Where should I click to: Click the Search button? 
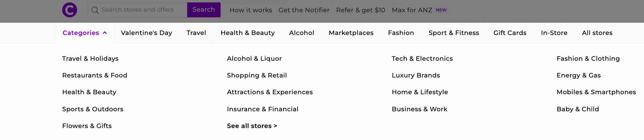(x=204, y=10)
